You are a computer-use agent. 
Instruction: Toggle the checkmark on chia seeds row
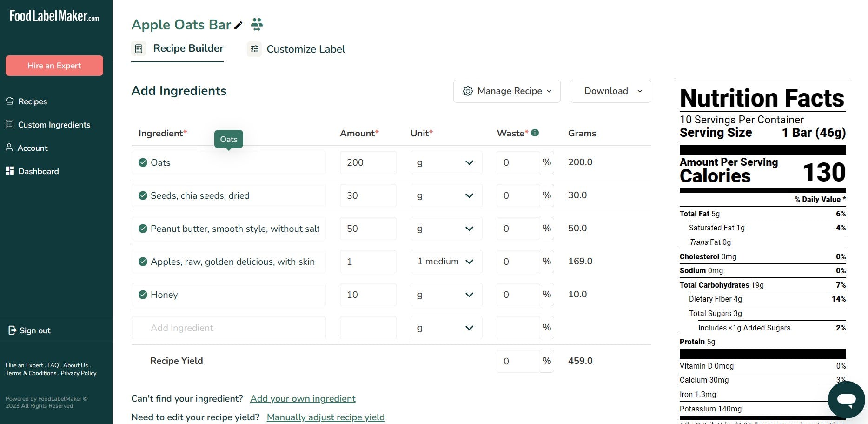[143, 195]
